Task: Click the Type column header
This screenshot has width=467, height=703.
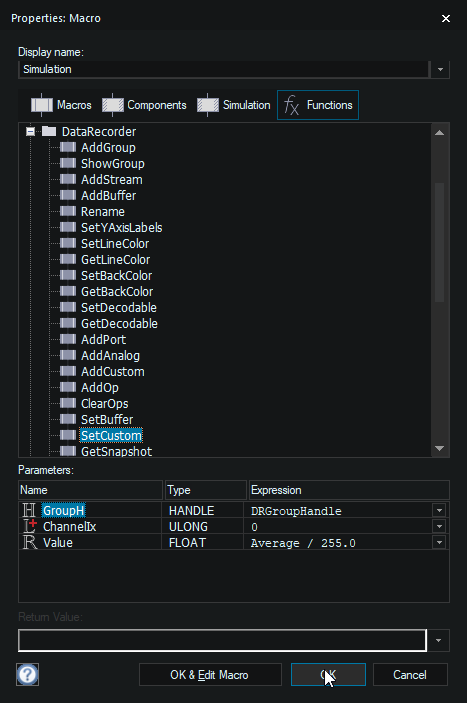Action: (x=206, y=490)
